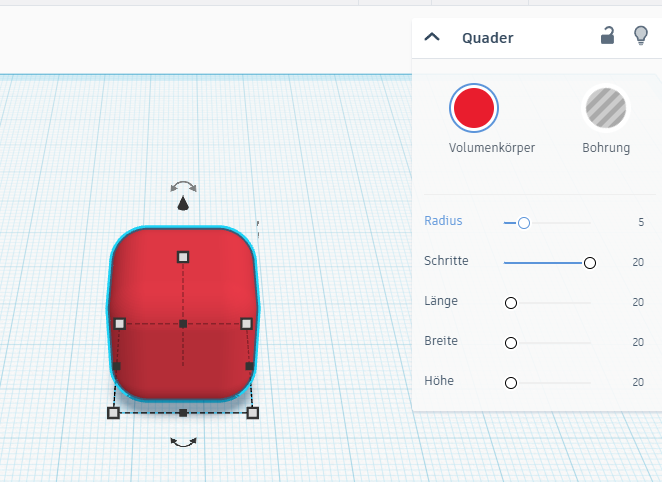Image resolution: width=662 pixels, height=482 pixels.
Task: Click the black midpoint handle on bottom edge
Action: click(x=183, y=413)
